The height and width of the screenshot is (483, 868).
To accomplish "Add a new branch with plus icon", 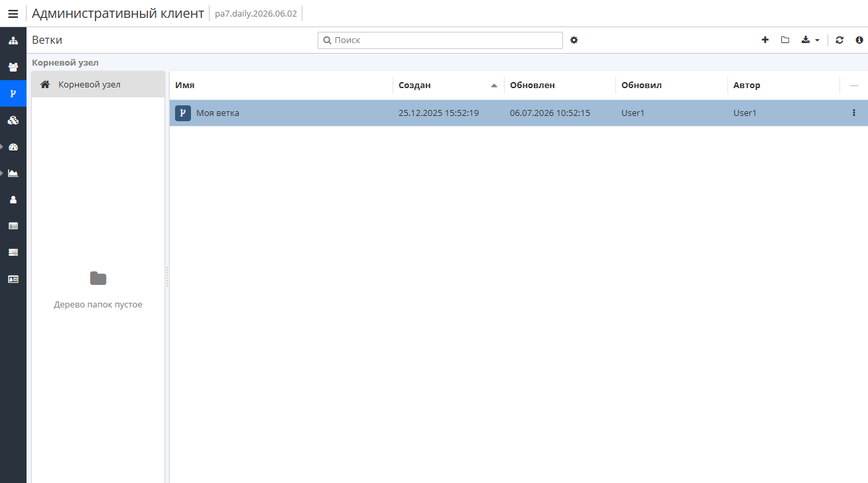I will (765, 40).
